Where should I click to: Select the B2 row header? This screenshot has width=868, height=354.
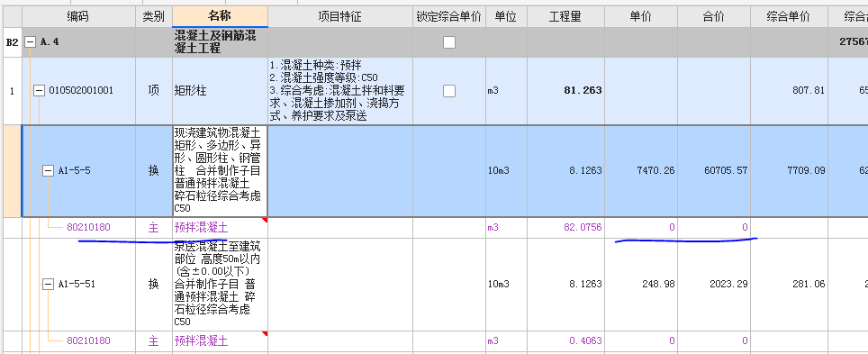[x=12, y=42]
